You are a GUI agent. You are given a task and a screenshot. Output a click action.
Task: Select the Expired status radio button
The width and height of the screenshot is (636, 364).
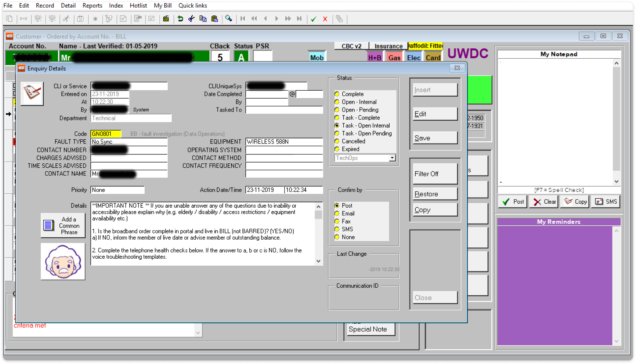tap(337, 149)
